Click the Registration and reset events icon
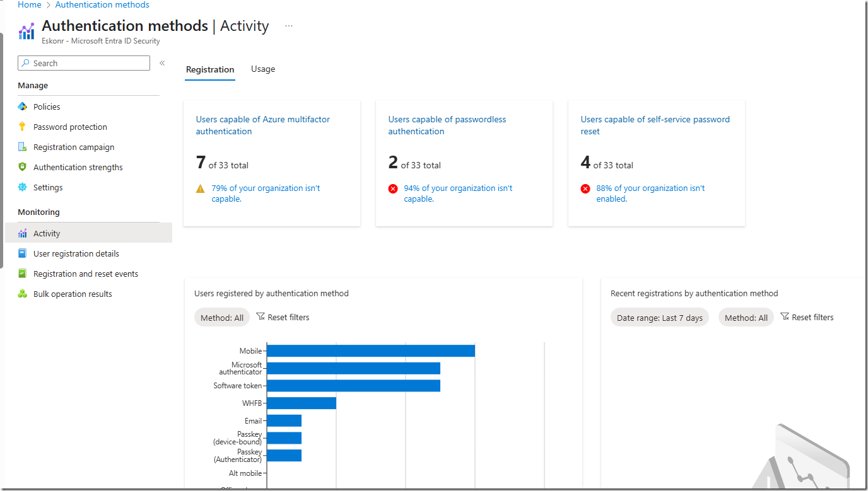This screenshot has width=868, height=491. (x=23, y=274)
